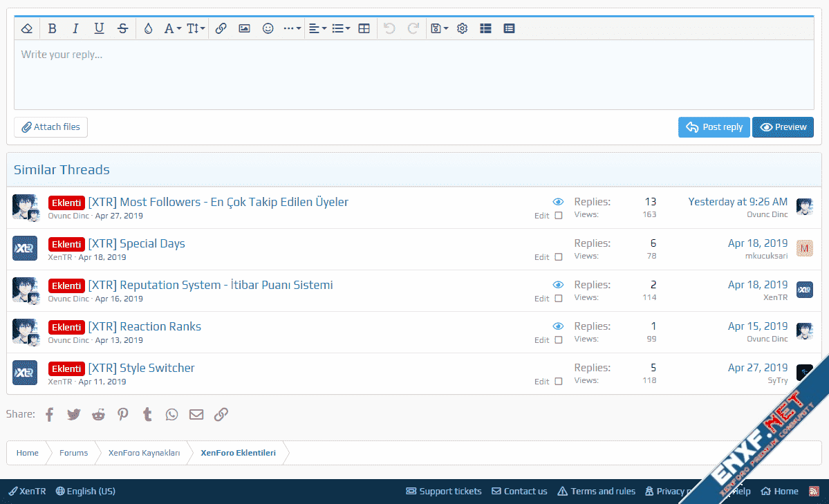The width and height of the screenshot is (829, 504).
Task: Insert a link using the toolbar
Action: coord(221,28)
